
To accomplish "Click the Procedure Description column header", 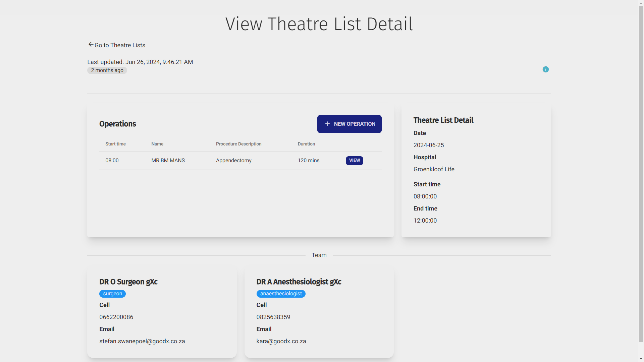I will click(x=238, y=144).
